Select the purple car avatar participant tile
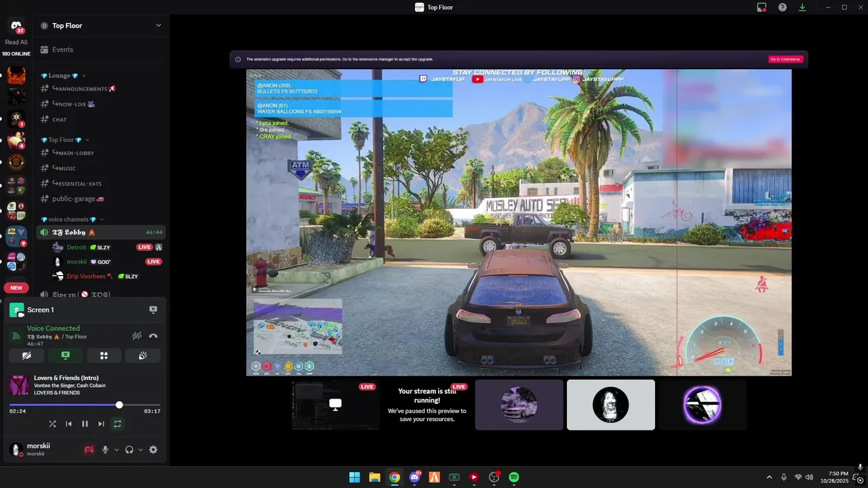This screenshot has width=868, height=488. [519, 405]
